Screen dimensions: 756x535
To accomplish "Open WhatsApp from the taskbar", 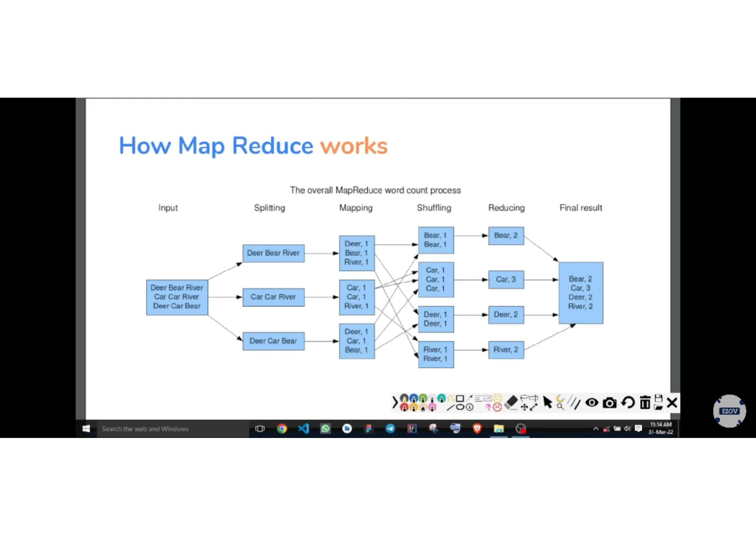I will point(325,429).
